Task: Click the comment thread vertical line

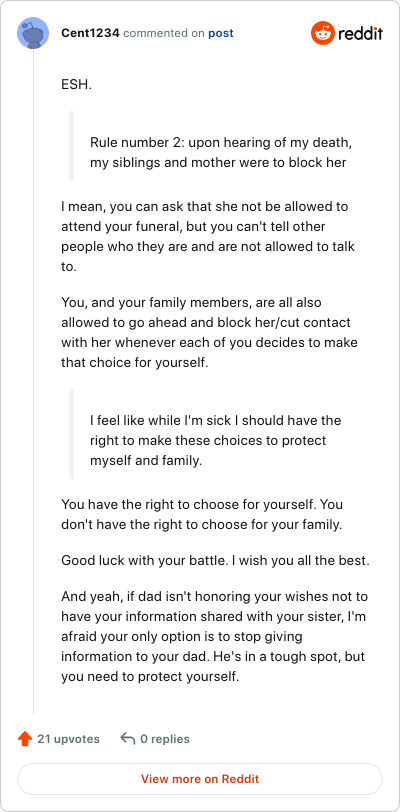Action: pos(34,382)
